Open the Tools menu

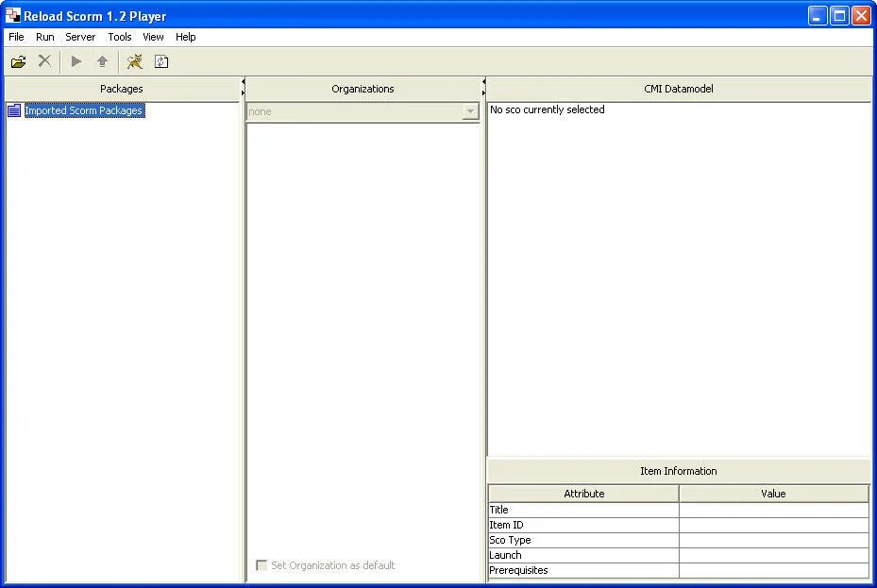point(120,37)
